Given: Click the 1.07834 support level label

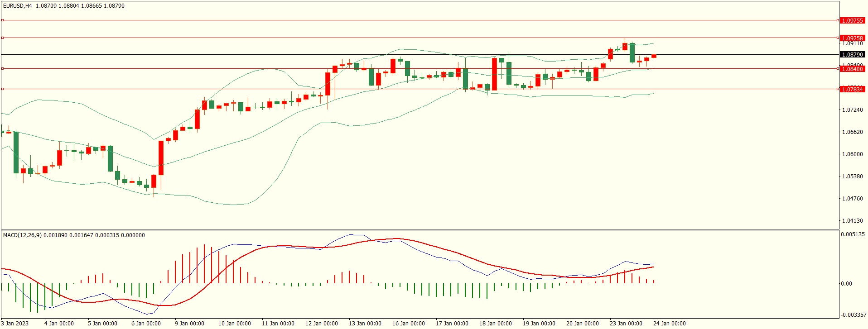Looking at the screenshot, I should 852,89.
